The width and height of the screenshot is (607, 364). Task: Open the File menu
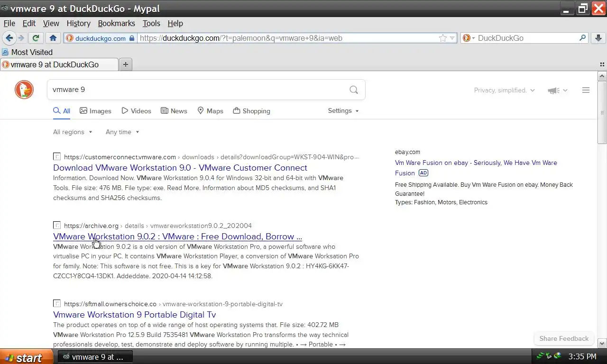9,23
